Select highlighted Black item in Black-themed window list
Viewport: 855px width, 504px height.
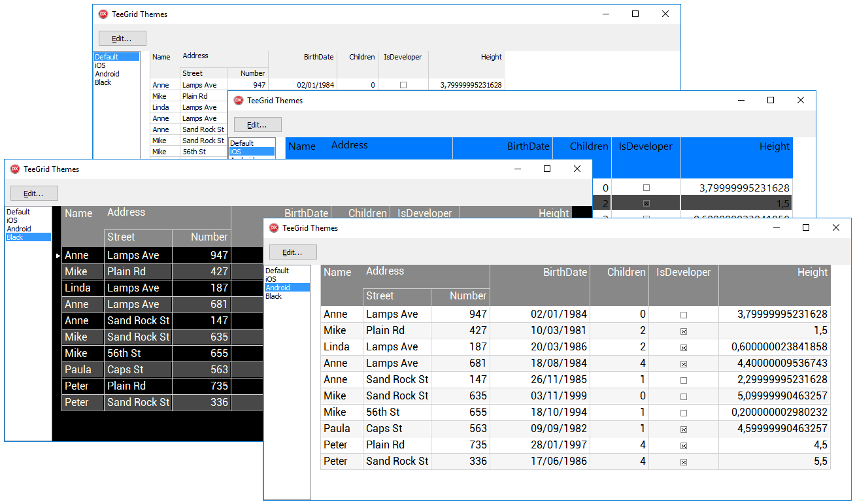(x=28, y=237)
